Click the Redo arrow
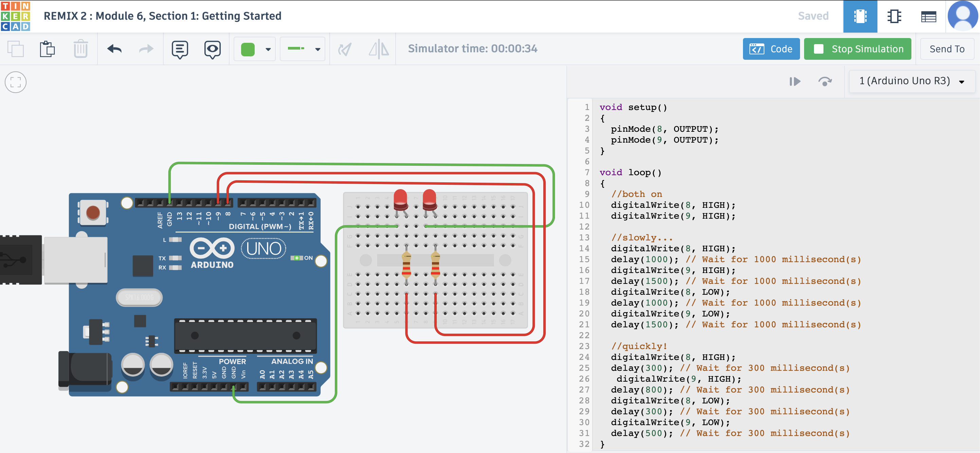 (146, 49)
